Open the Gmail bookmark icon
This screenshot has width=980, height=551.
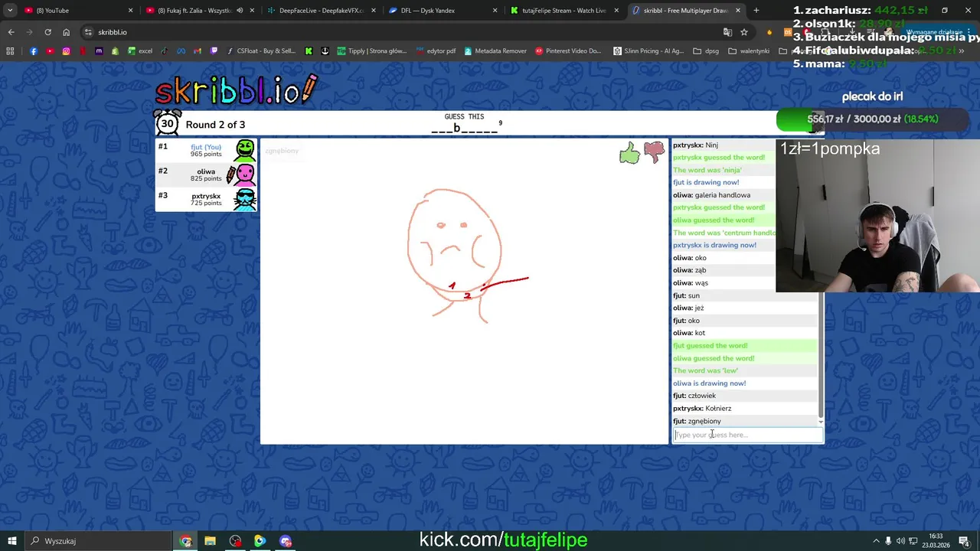pos(198,51)
